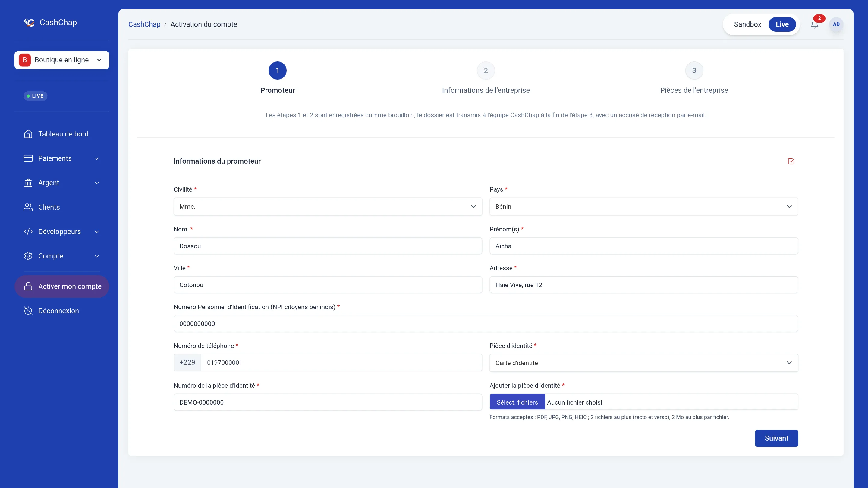The image size is (868, 488).
Task: Click the Suivant button
Action: click(776, 438)
